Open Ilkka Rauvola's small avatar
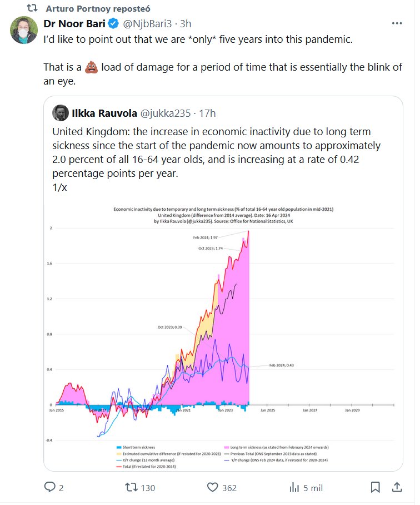420x505 pixels. pos(60,113)
